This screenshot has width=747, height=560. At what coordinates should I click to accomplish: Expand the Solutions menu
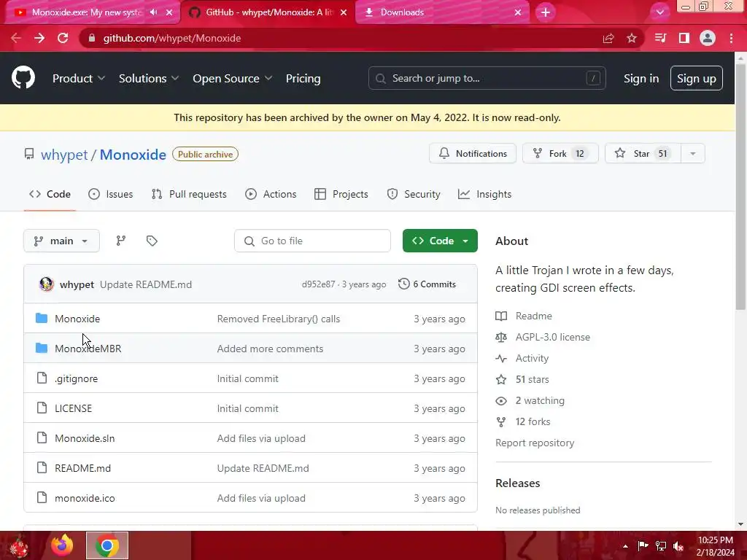(149, 79)
